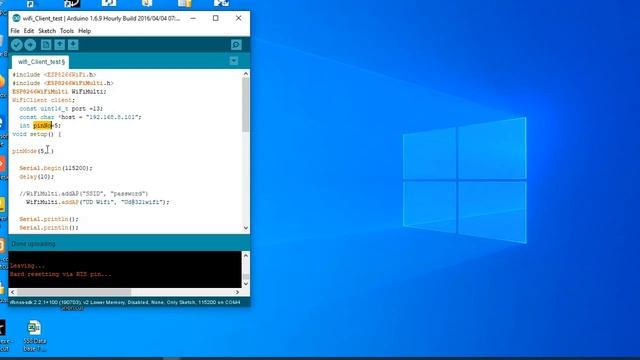
Task: Click the Save sketch down-arrow icon
Action: tap(73, 45)
